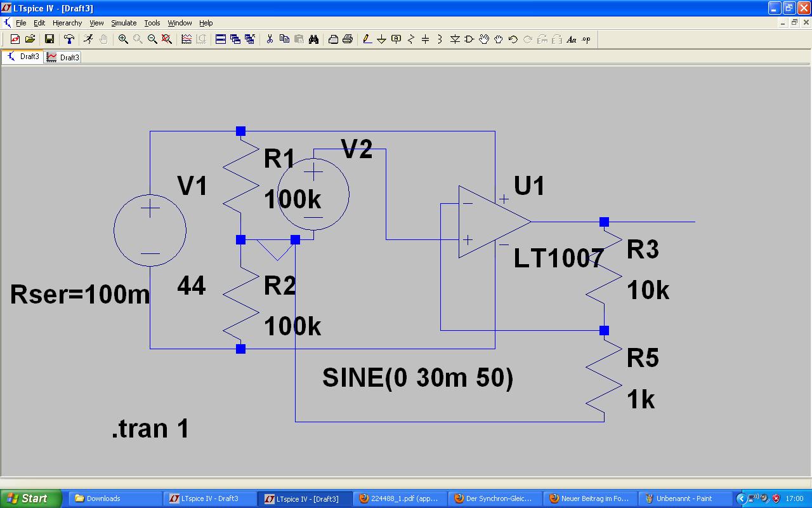
Task: Open the Simulate menu
Action: point(124,23)
